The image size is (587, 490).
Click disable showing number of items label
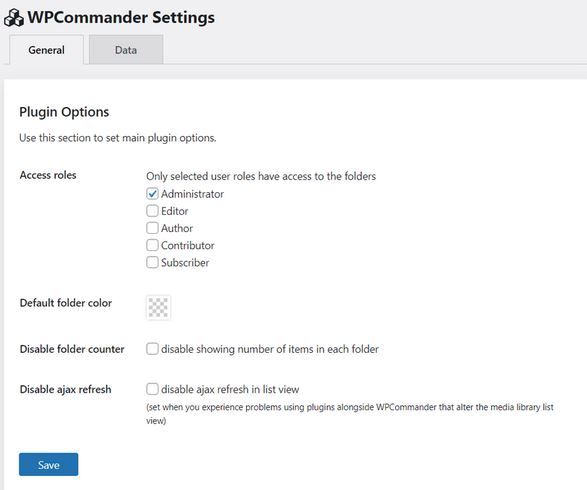tap(270, 349)
